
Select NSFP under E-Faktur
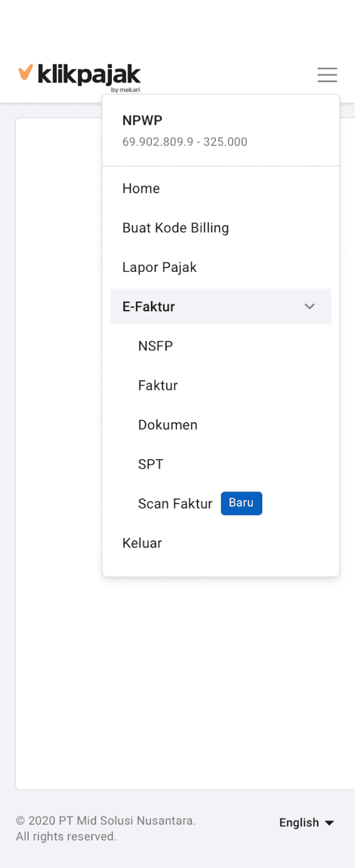(155, 346)
